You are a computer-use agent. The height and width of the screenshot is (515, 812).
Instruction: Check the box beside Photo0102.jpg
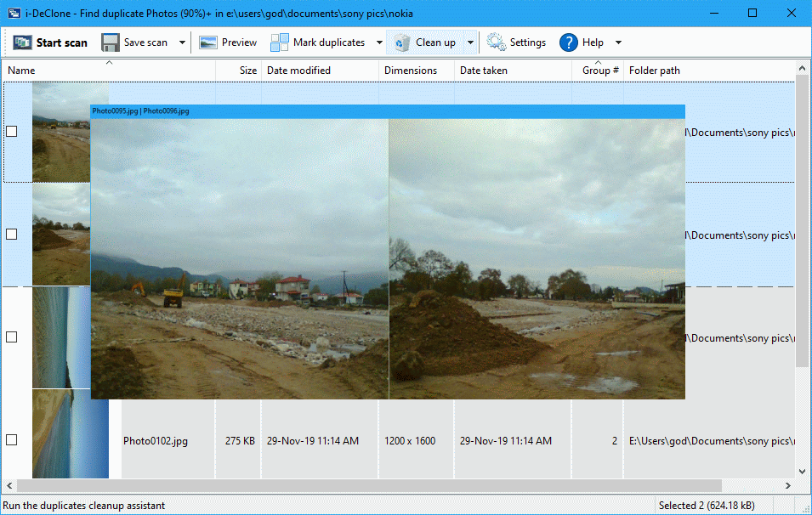pos(12,440)
